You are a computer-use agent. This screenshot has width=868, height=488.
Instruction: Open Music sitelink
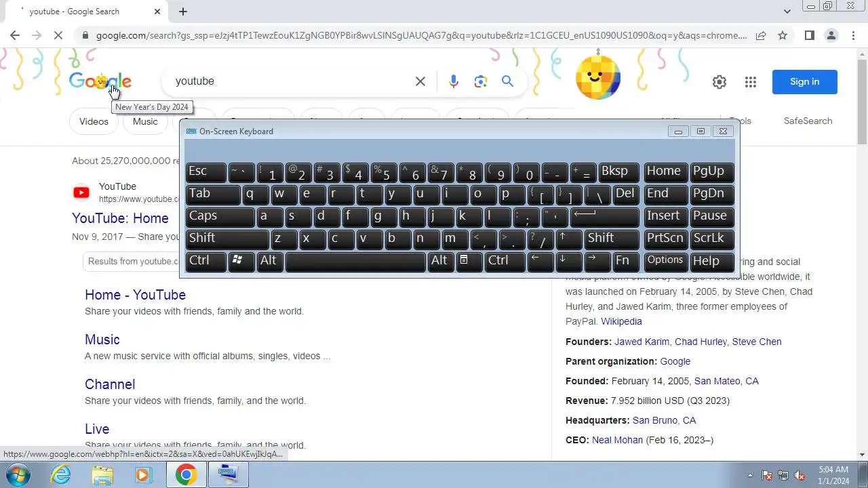(102, 340)
